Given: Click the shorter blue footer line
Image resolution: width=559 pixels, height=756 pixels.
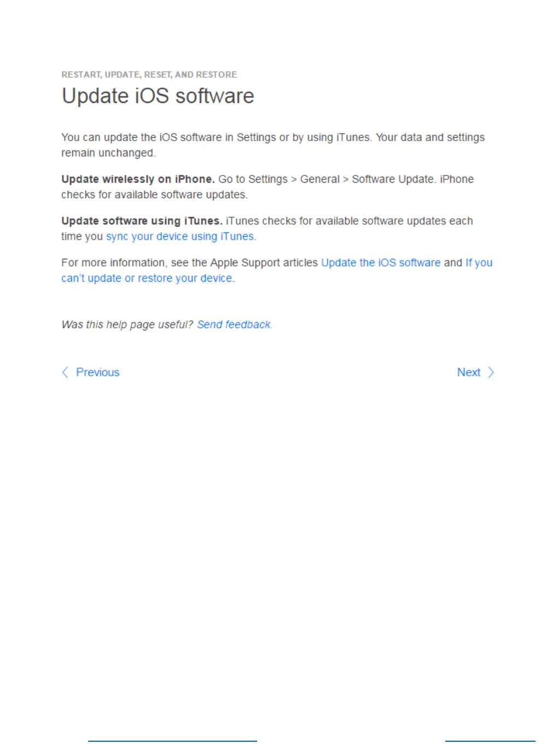Looking at the screenshot, I should click(x=490, y=741).
